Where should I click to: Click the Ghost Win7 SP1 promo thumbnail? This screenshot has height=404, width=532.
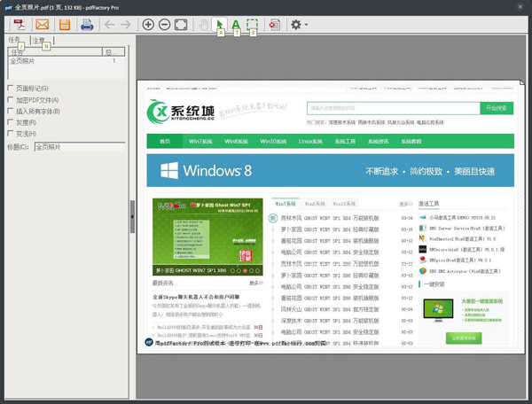[207, 237]
